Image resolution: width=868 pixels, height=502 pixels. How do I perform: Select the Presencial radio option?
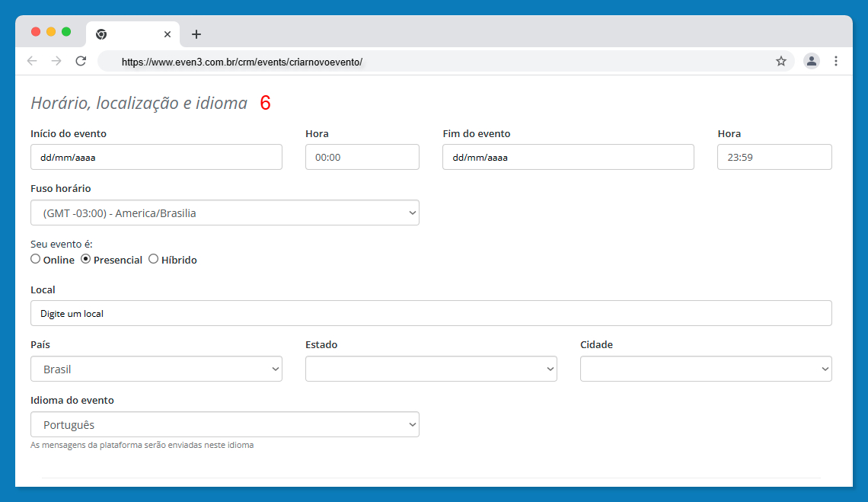[x=86, y=259]
